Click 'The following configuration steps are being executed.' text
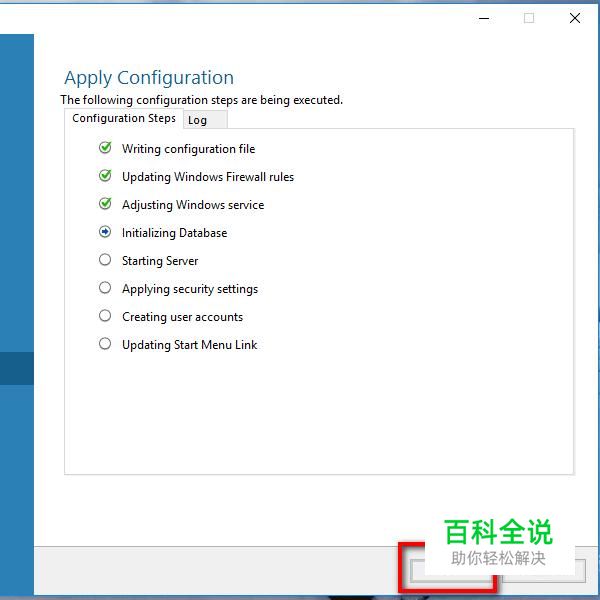600x600 pixels. tap(202, 100)
